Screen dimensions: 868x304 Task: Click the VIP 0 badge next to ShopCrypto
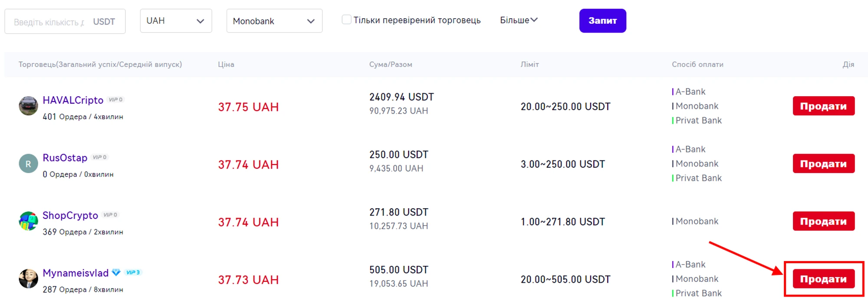[x=110, y=215]
